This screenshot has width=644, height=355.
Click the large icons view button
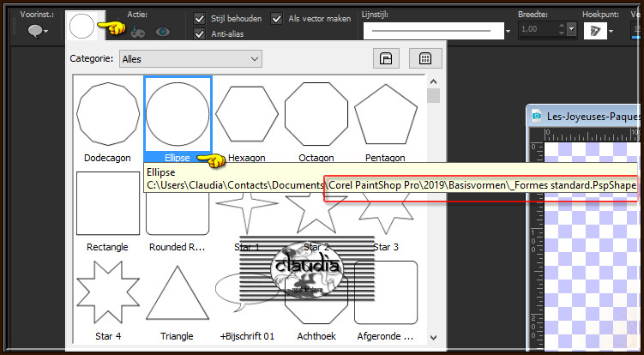[386, 59]
